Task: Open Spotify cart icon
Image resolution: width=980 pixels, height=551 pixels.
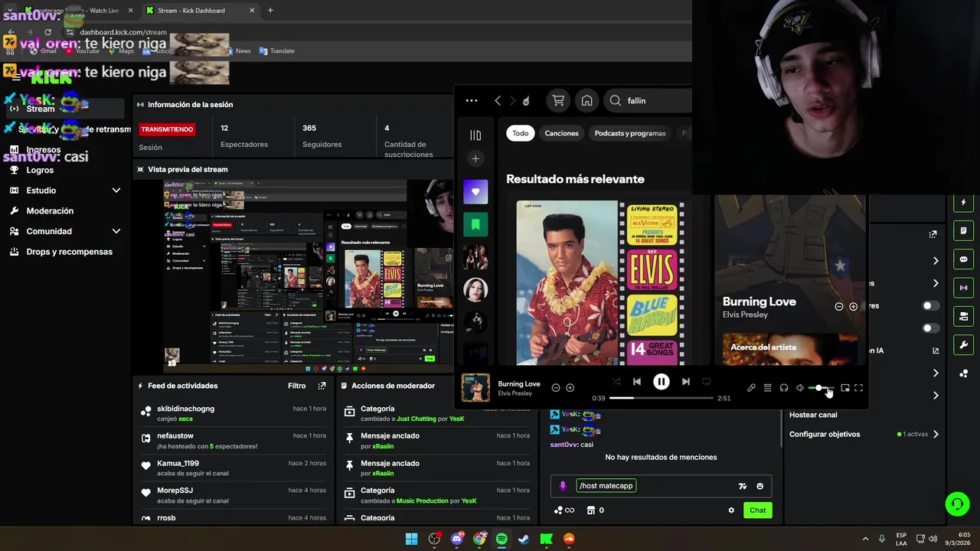Action: click(559, 100)
